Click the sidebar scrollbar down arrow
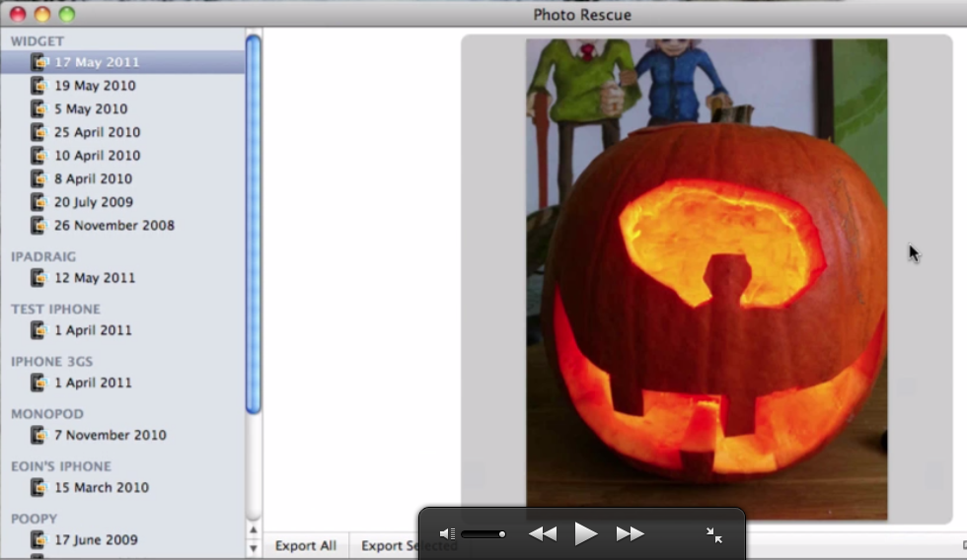This screenshot has height=560, width=967. [254, 548]
